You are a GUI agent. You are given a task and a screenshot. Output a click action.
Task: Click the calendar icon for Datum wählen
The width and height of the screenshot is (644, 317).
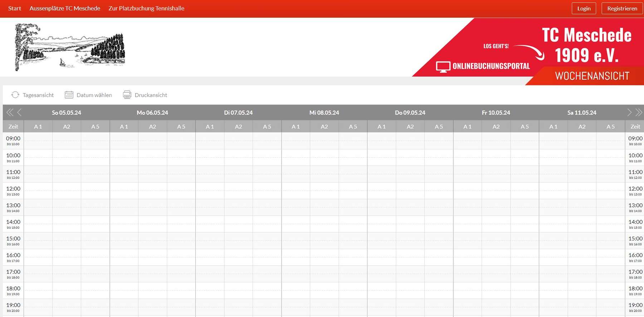[69, 95]
